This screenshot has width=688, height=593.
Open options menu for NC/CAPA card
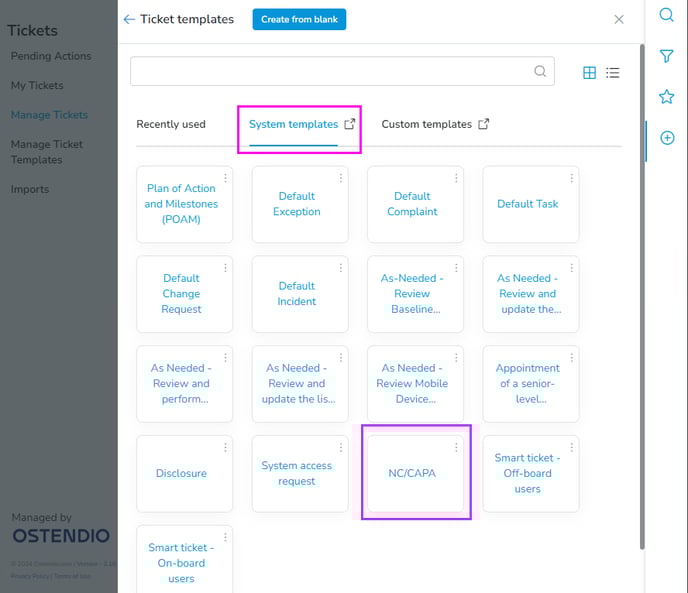pos(456,447)
